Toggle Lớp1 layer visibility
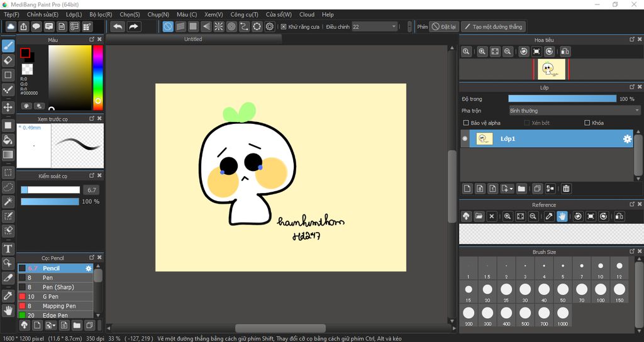The width and height of the screenshot is (644, 342). pos(465,139)
